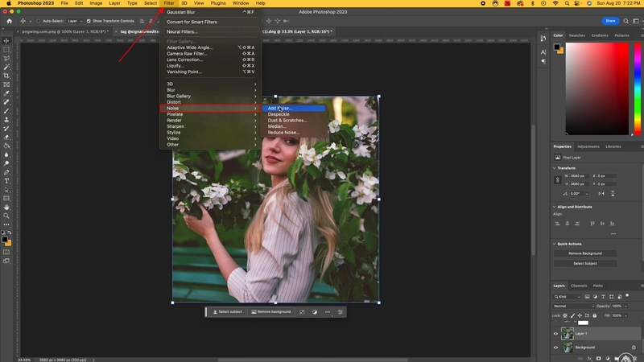This screenshot has height=362, width=644.
Task: Click the Remove Background quick action button
Action: [x=586, y=253]
